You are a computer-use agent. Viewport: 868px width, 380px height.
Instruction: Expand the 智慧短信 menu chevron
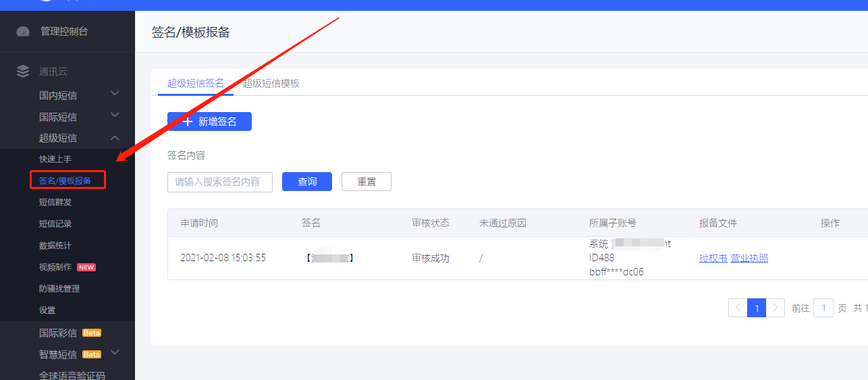click(x=115, y=352)
